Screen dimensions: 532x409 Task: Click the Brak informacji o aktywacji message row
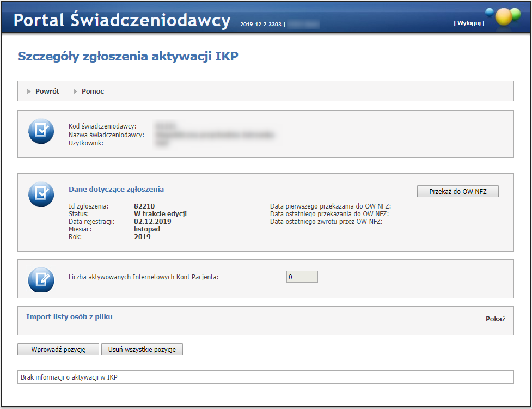265,377
